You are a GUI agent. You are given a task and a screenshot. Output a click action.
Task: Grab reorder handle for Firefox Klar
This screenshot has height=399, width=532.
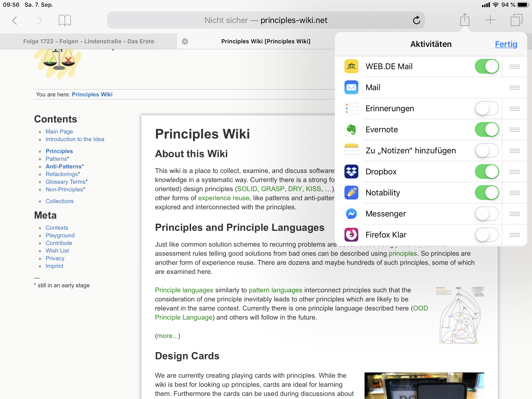pyautogui.click(x=515, y=235)
